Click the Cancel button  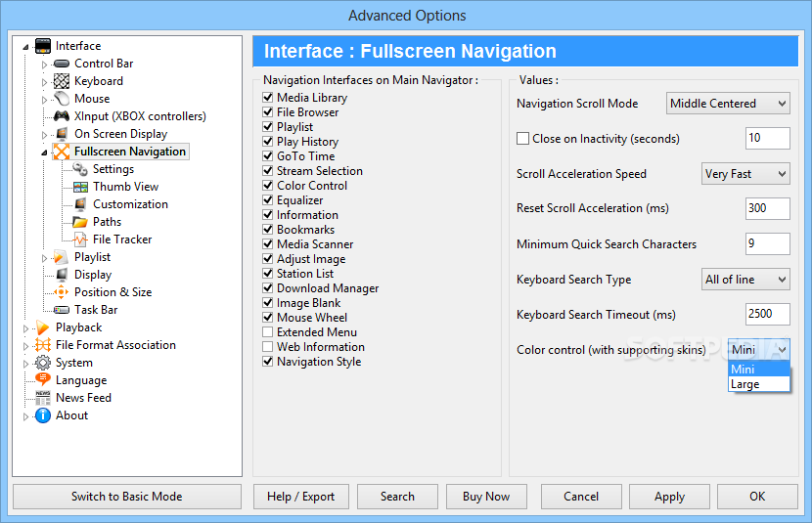[581, 497]
